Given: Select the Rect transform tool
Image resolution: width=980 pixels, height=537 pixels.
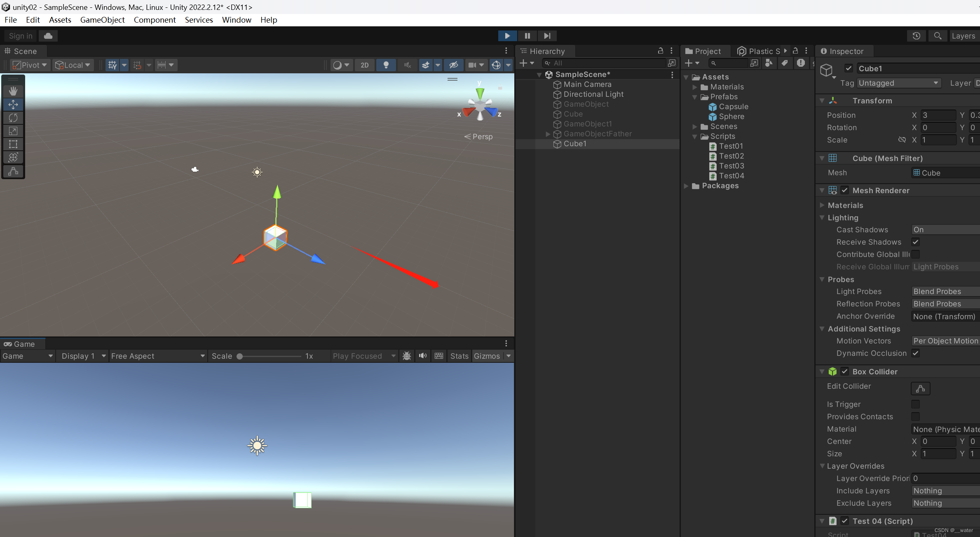Looking at the screenshot, I should click(13, 144).
